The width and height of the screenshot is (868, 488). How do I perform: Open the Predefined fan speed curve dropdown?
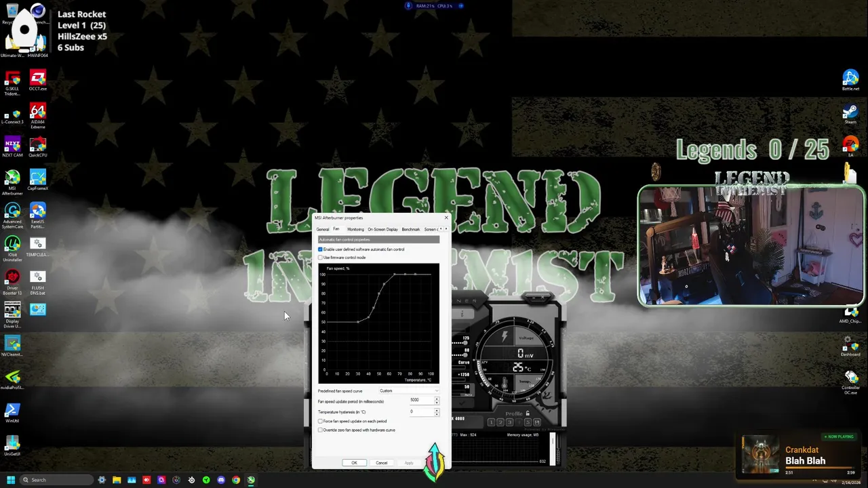click(x=409, y=390)
